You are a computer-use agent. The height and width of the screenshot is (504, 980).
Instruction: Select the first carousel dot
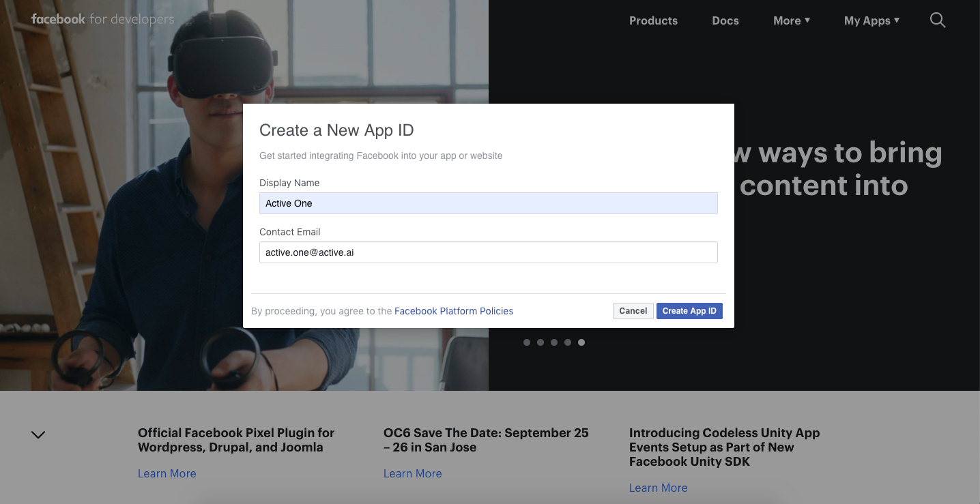click(527, 342)
